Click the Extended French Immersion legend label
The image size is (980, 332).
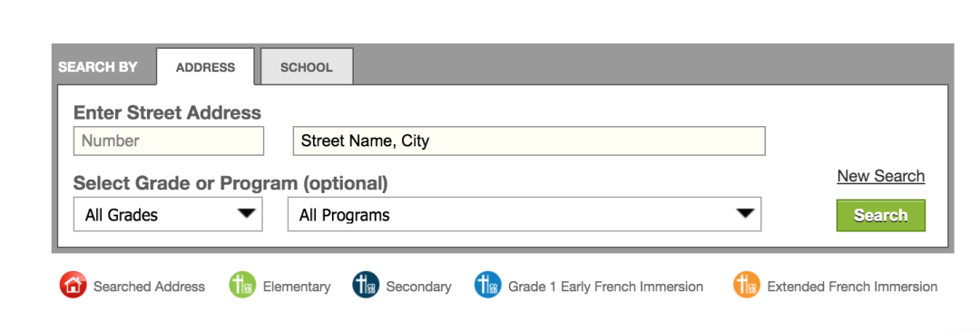pos(852,287)
